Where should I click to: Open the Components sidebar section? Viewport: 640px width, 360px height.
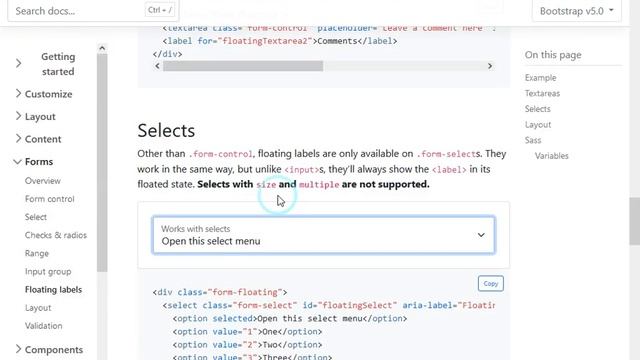[x=54, y=350]
